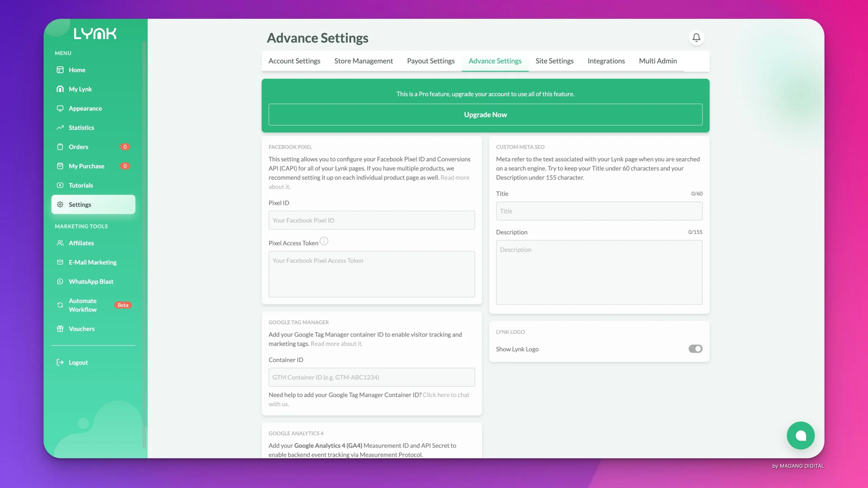Click the Pixel Access Token info icon

point(324,241)
